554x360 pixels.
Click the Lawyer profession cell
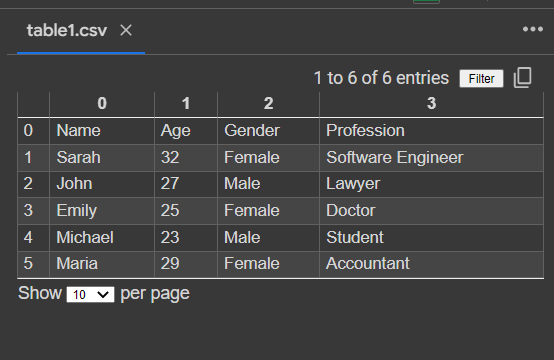[431, 184]
